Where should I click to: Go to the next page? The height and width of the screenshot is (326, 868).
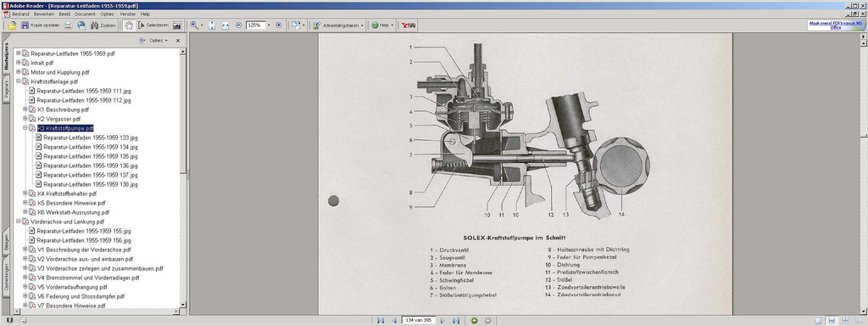coord(442,320)
